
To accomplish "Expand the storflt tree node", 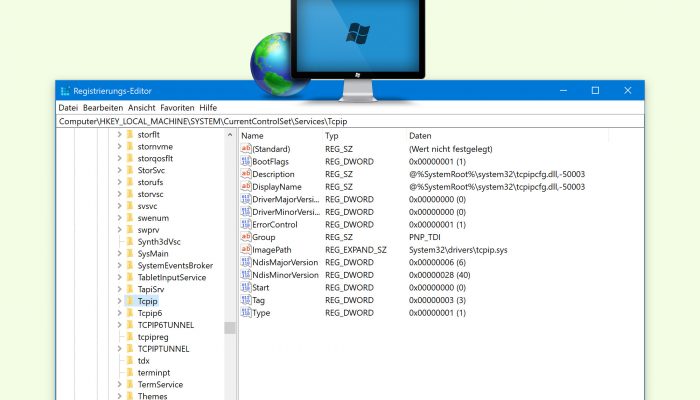I will click(x=119, y=134).
